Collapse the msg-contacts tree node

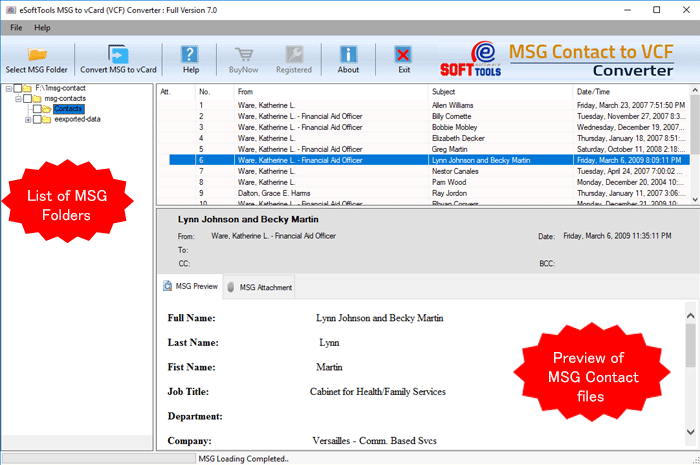[18, 99]
